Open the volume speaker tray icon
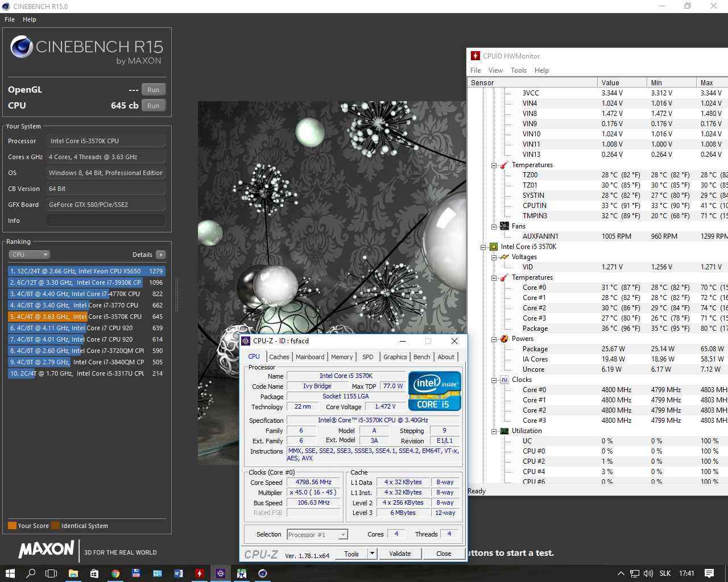The height and width of the screenshot is (582, 728). (648, 573)
